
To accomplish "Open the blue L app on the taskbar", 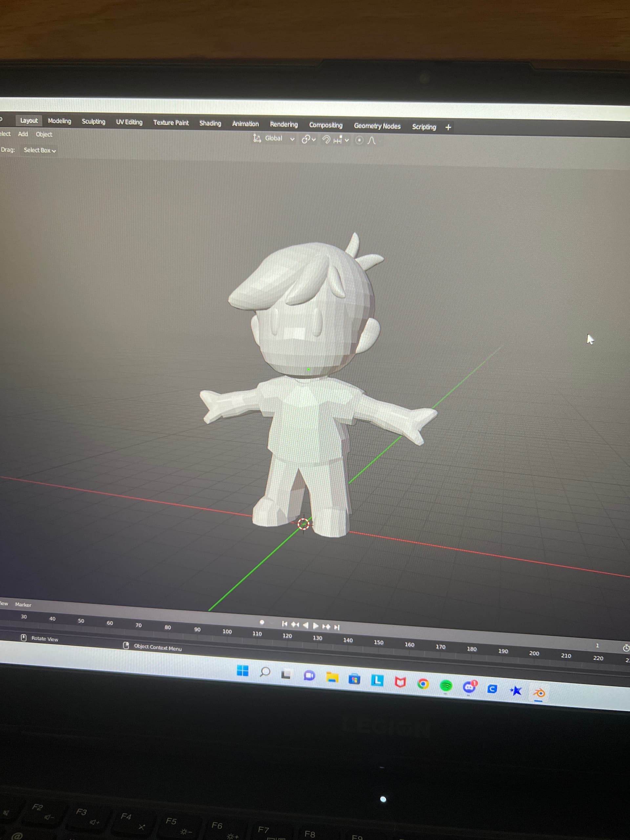I will tap(377, 681).
